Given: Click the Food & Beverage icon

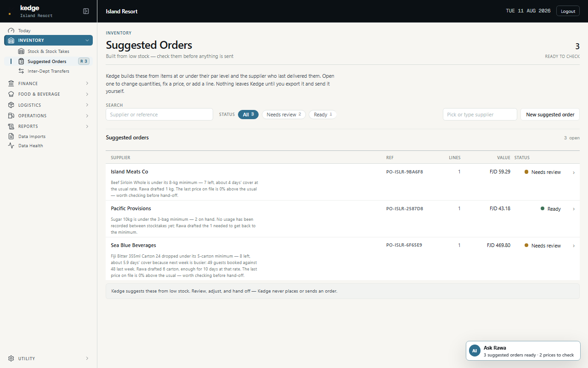Looking at the screenshot, I should [11, 94].
